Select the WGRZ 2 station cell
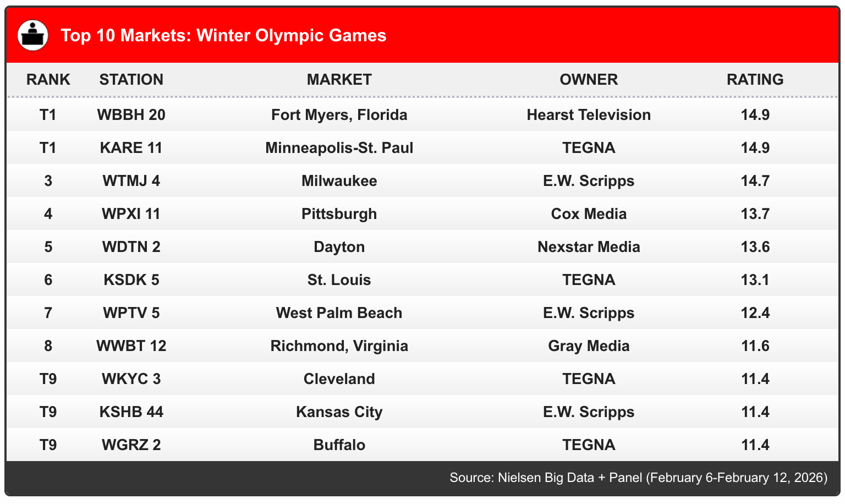 click(x=131, y=445)
